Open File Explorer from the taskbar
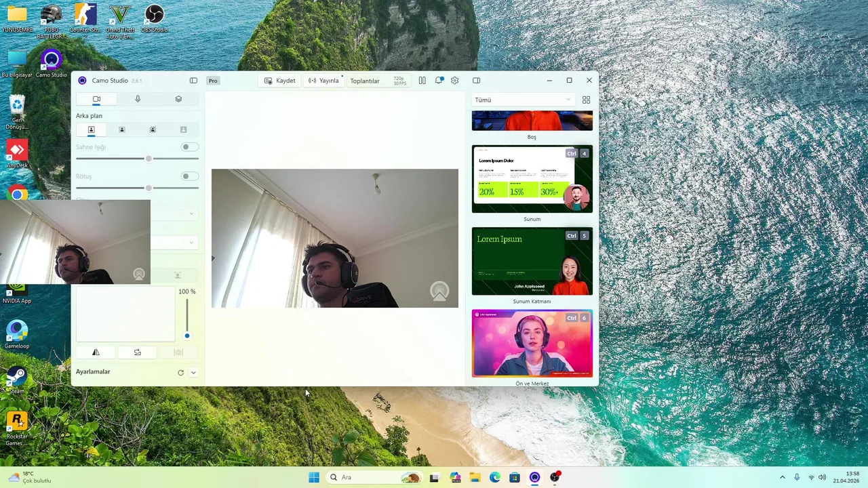This screenshot has height=488, width=868. 475,477
